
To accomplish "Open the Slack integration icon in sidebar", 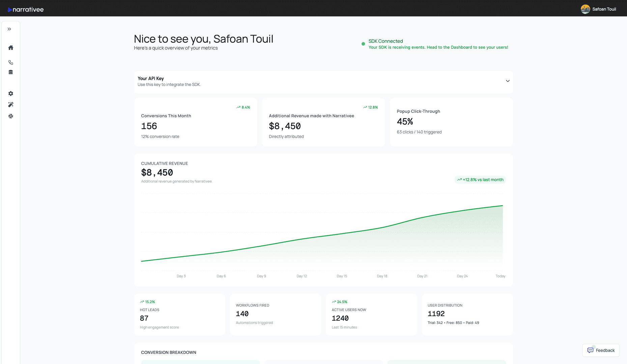I will (11, 116).
